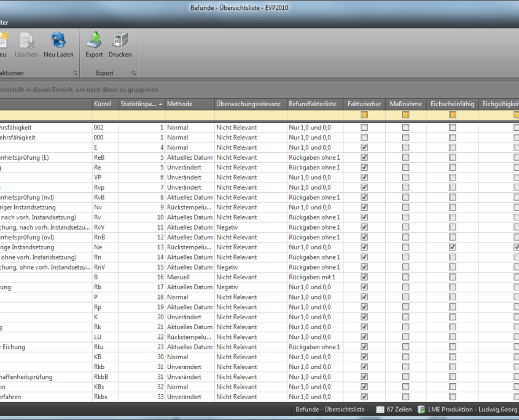Select the Statistik value 23 cell
This screenshot has height=420, width=519.
click(142, 347)
